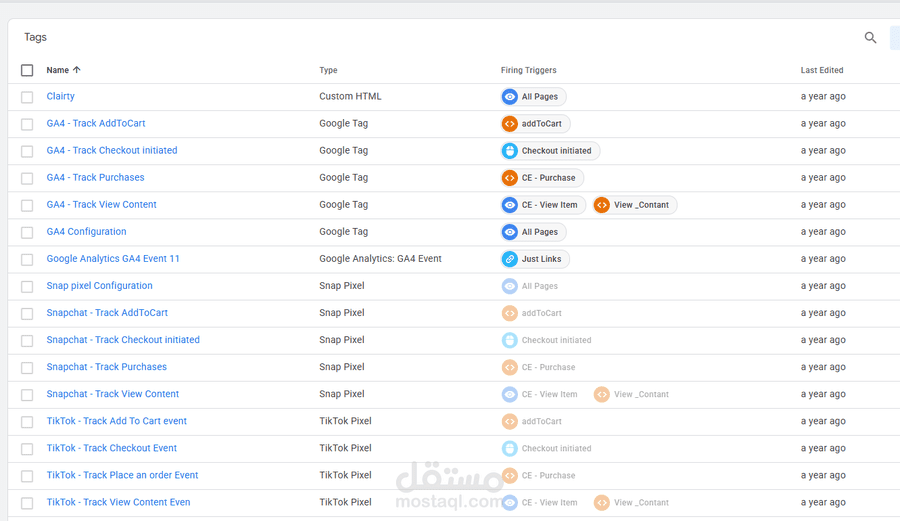Click the Tags section heading

[35, 37]
